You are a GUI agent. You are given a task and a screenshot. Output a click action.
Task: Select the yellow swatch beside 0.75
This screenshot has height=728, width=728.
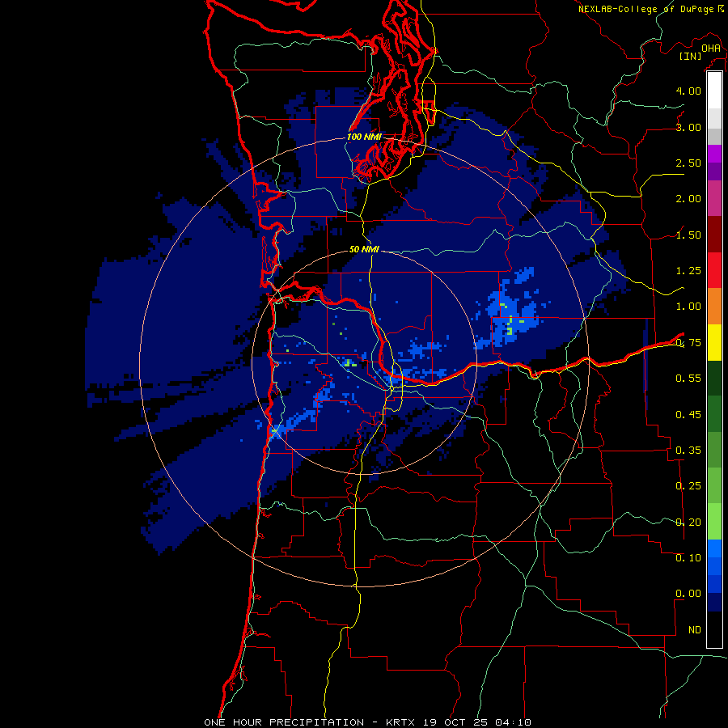(714, 342)
